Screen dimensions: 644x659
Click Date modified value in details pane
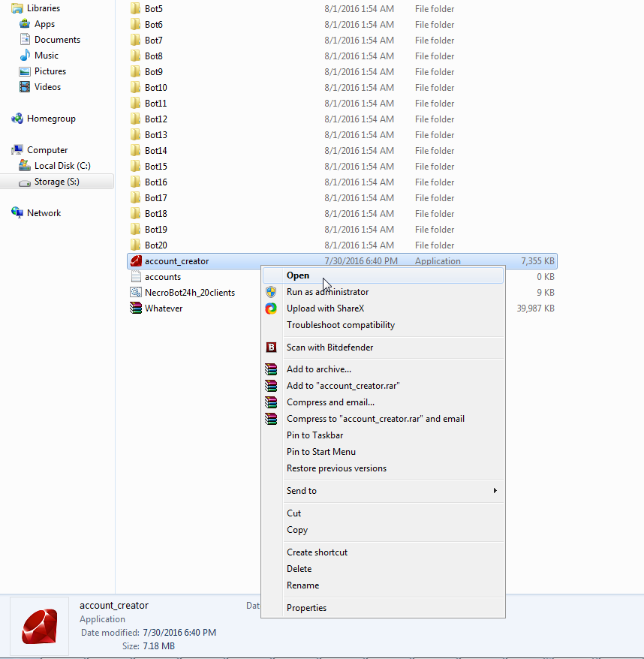coord(179,633)
